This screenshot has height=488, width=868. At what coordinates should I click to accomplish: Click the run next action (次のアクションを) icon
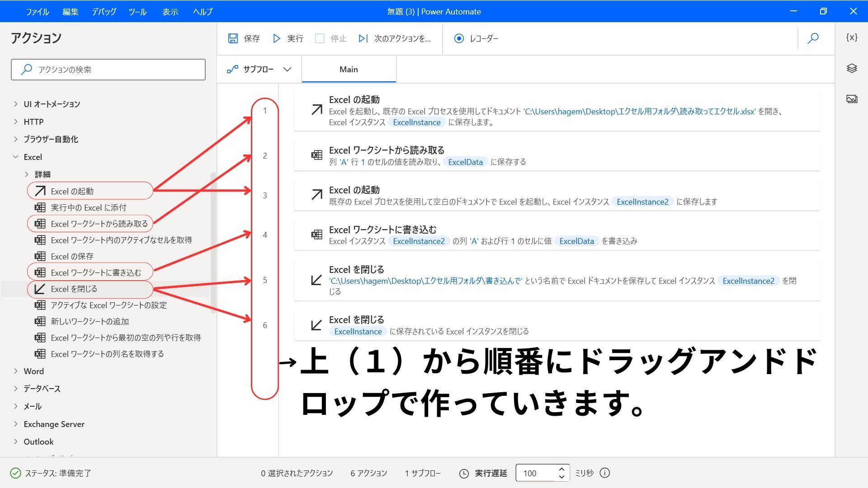coord(363,38)
